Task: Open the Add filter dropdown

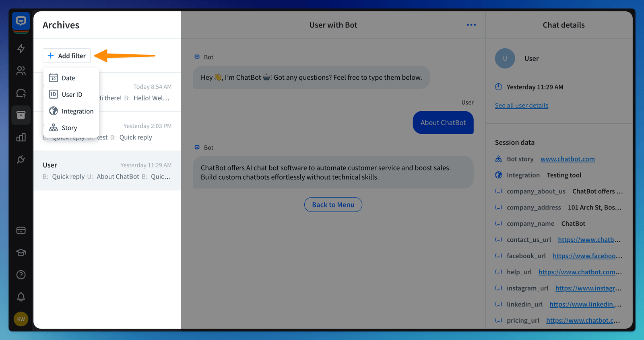Action: click(67, 56)
